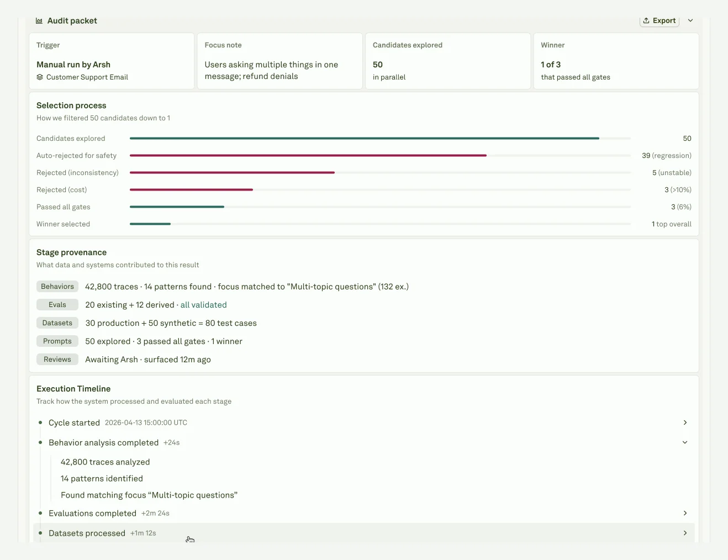The image size is (728, 560).
Task: Click the Auto-rejected for safety bar
Action: click(380, 156)
